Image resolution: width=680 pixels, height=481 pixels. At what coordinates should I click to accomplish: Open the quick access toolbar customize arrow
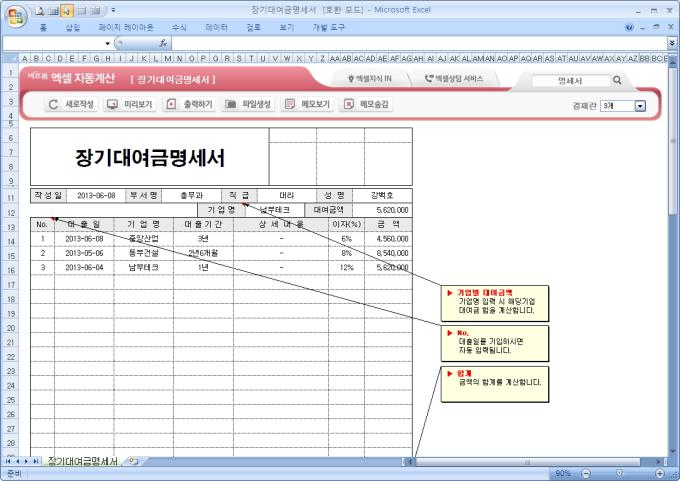click(113, 10)
